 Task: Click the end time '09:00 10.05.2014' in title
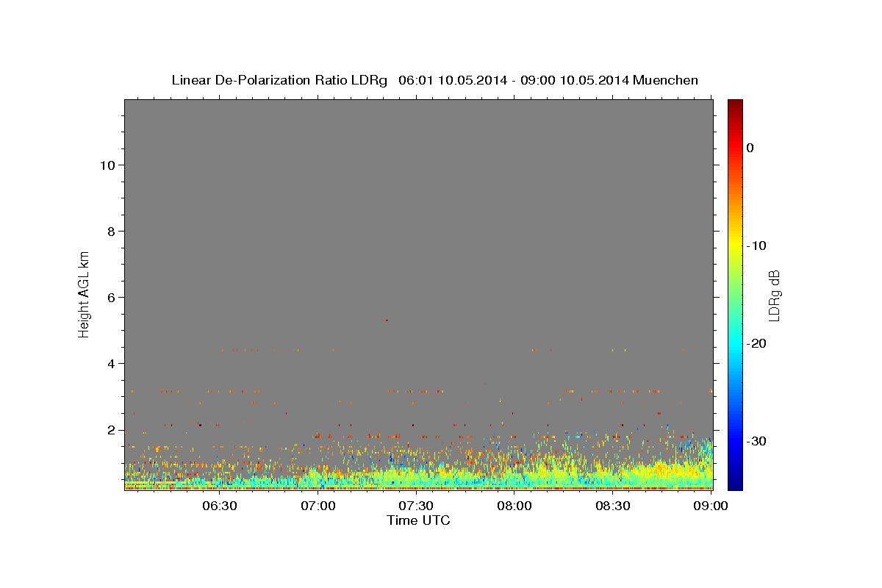574,80
